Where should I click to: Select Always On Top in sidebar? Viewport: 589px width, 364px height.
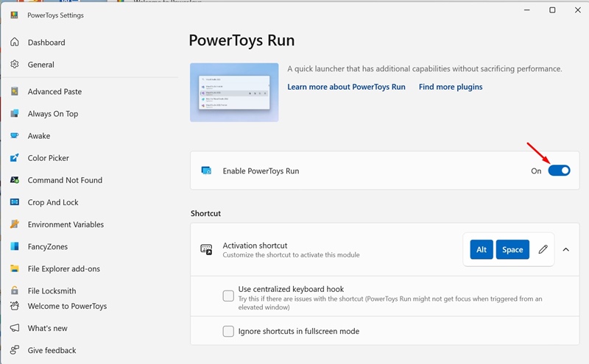pyautogui.click(x=53, y=114)
